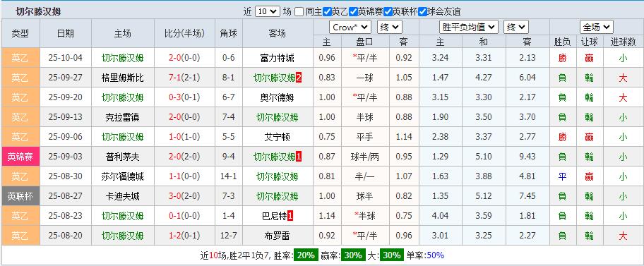Click the handicap 球半/两
Viewport: 644px width, 266px height.
pos(365,157)
